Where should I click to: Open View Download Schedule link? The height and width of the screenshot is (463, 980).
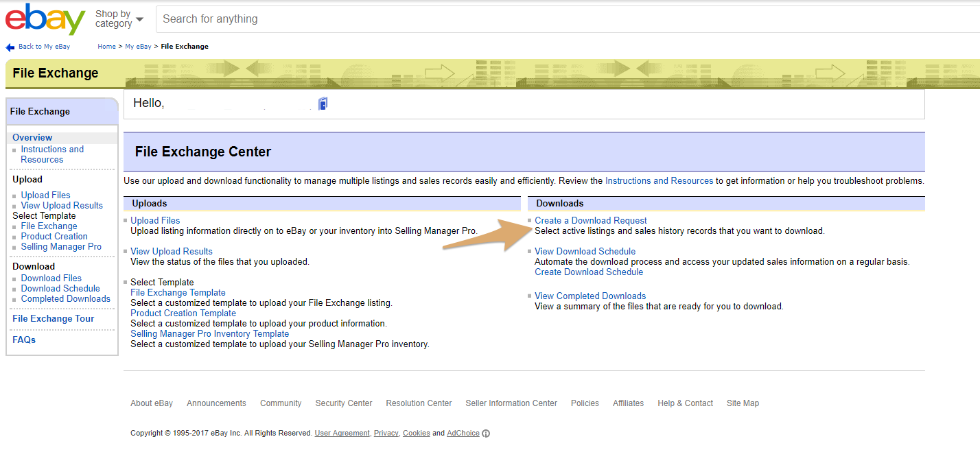(x=585, y=252)
